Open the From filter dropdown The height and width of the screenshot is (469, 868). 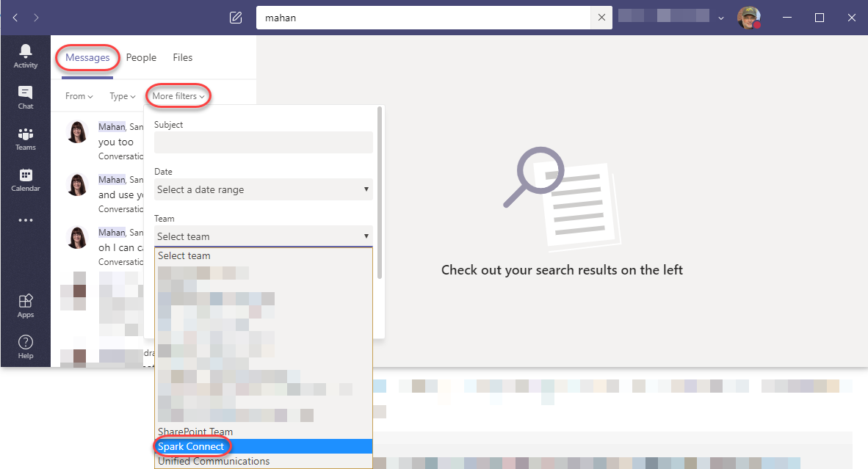tap(78, 95)
